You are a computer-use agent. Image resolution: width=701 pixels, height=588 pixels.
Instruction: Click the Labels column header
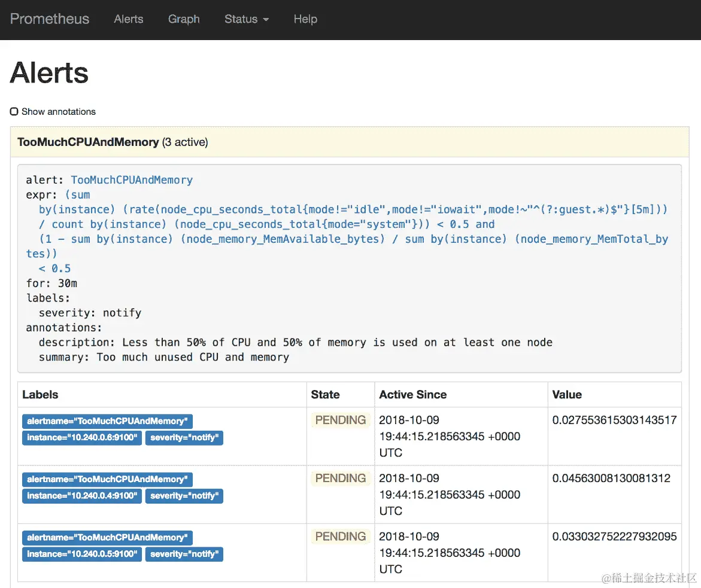[x=41, y=395]
